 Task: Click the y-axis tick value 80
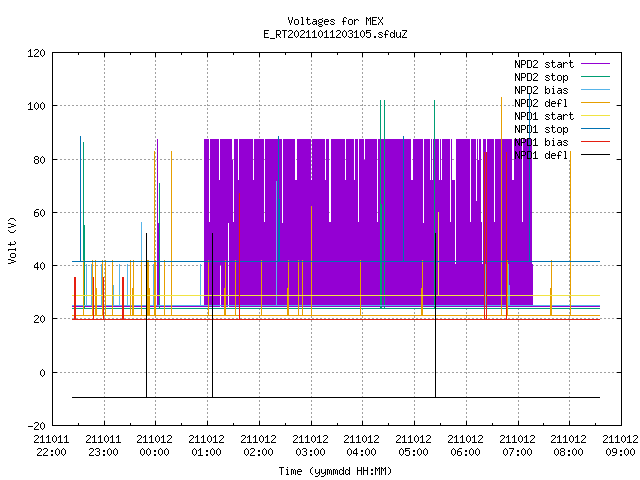[39, 160]
